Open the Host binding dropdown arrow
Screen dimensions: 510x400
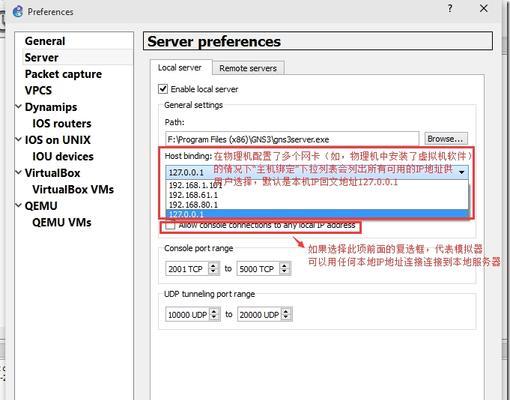point(462,172)
